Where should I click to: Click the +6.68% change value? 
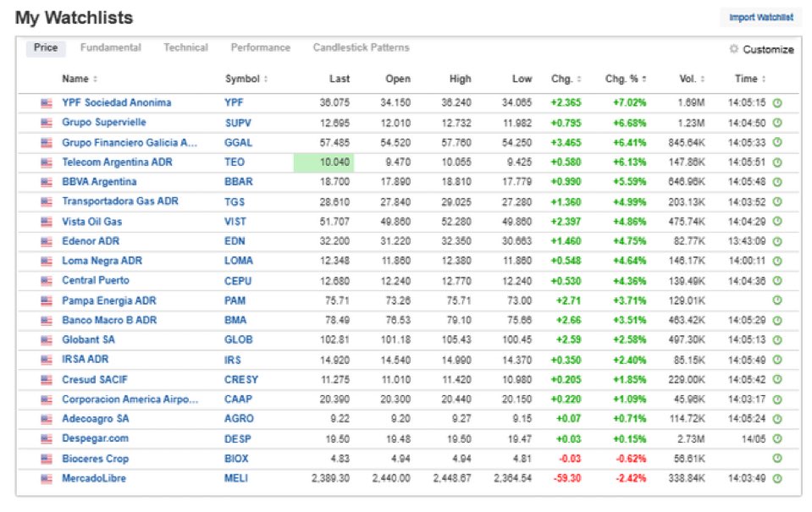coord(630,123)
